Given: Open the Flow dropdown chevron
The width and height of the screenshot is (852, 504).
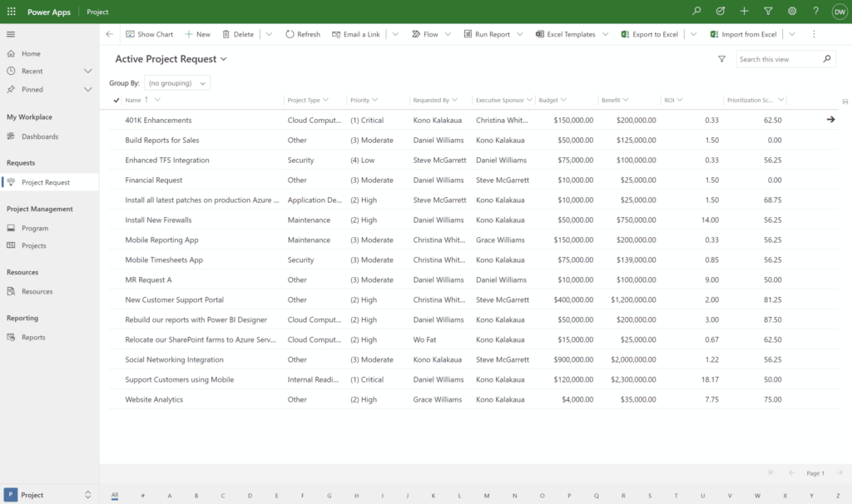Looking at the screenshot, I should point(448,34).
